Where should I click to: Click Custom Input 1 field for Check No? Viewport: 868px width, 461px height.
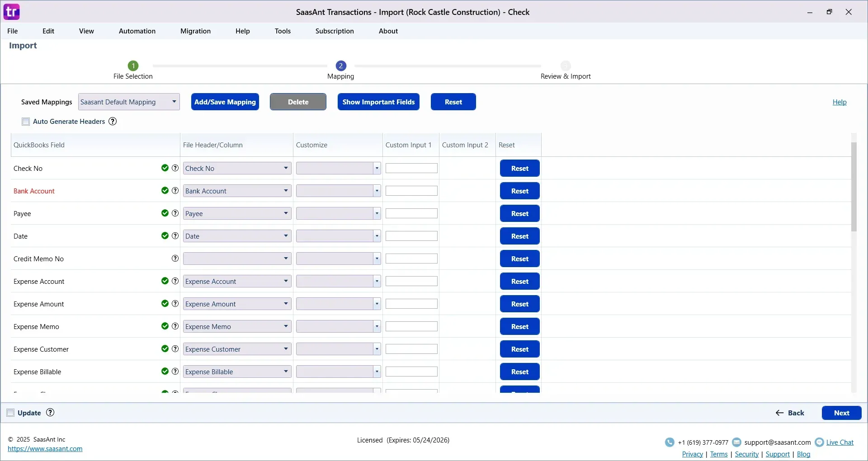(411, 168)
